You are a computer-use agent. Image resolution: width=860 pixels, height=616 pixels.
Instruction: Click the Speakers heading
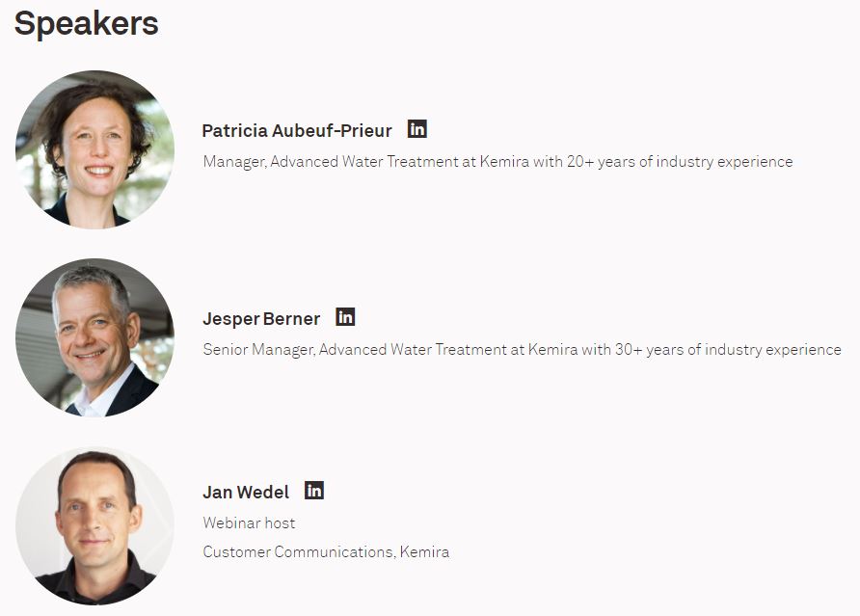[x=86, y=23]
